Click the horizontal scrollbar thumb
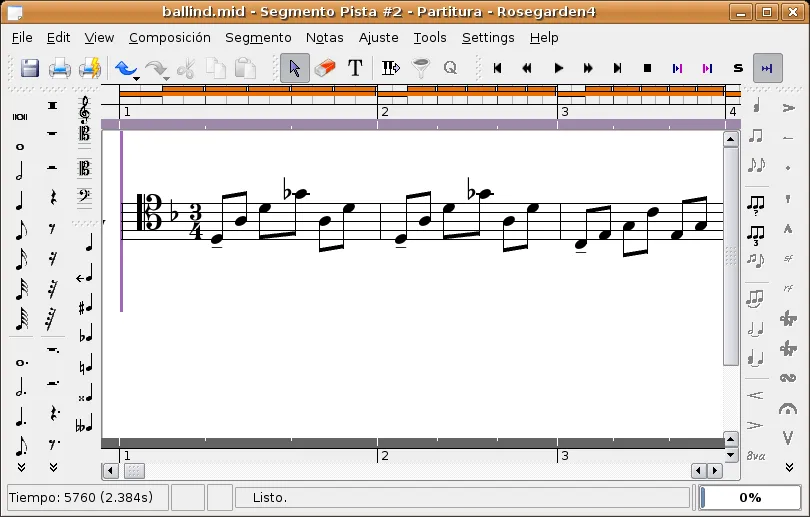 click(133, 471)
